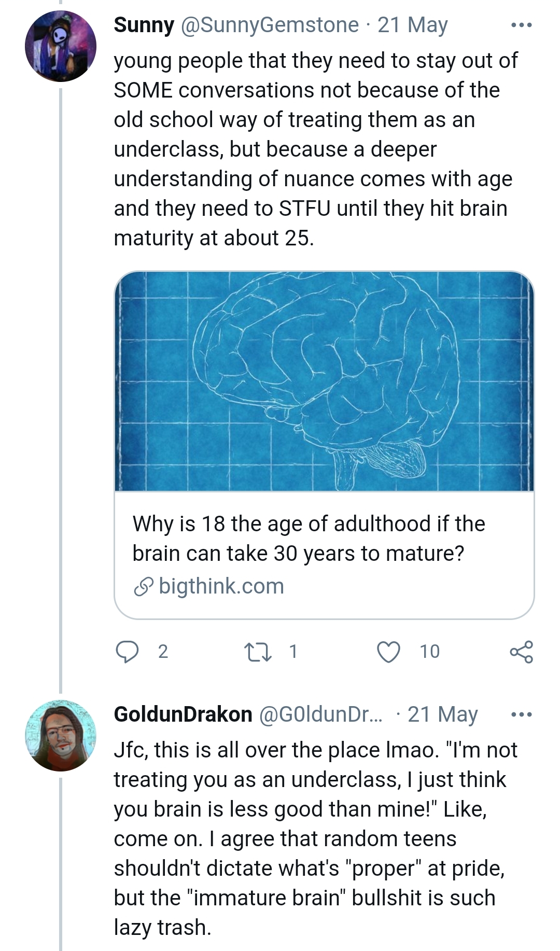
Task: Open the brain blueprint article image
Action: tap(324, 381)
